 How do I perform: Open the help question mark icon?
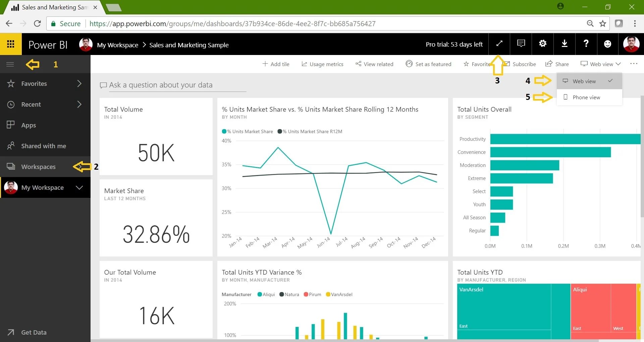click(586, 44)
